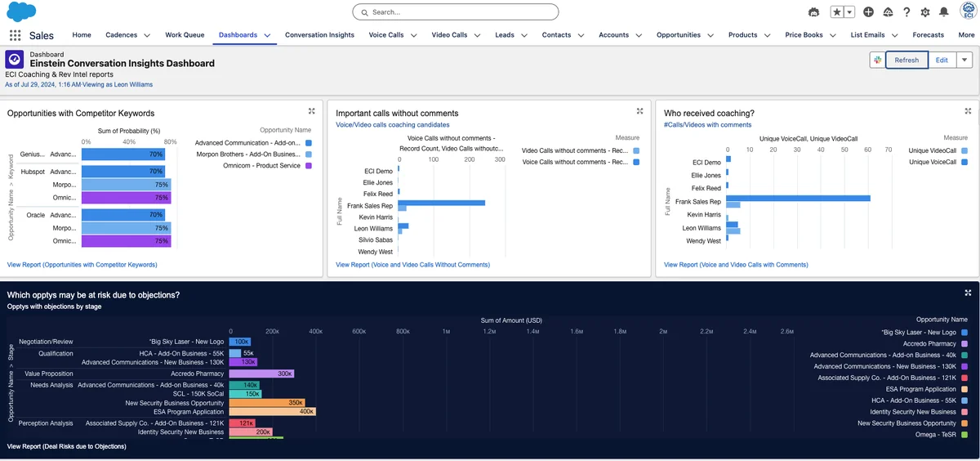Open the Products tab chevron

(768, 35)
